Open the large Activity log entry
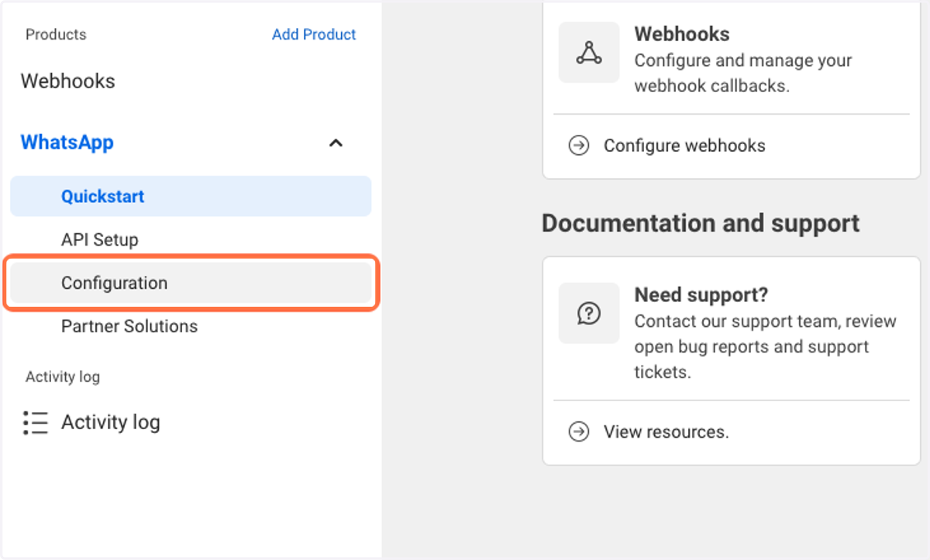The image size is (930, 560). coord(111,422)
